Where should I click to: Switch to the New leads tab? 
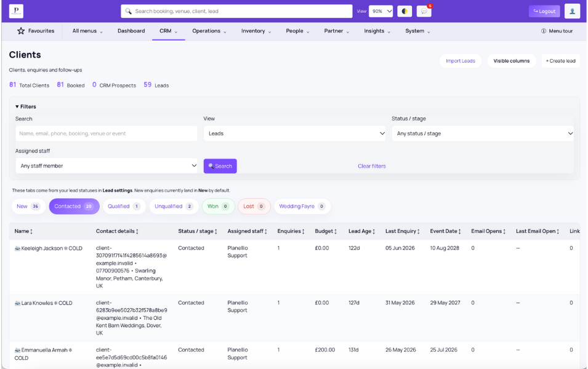pyautogui.click(x=28, y=207)
